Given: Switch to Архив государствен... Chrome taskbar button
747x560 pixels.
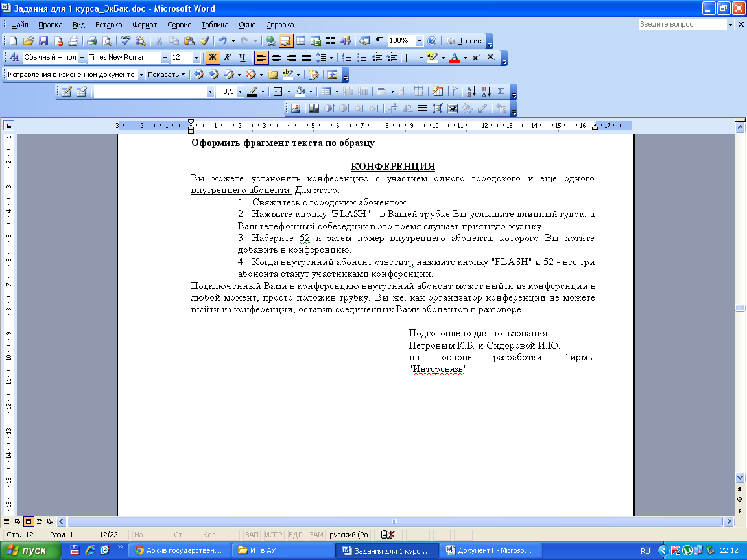Looking at the screenshot, I should (180, 550).
